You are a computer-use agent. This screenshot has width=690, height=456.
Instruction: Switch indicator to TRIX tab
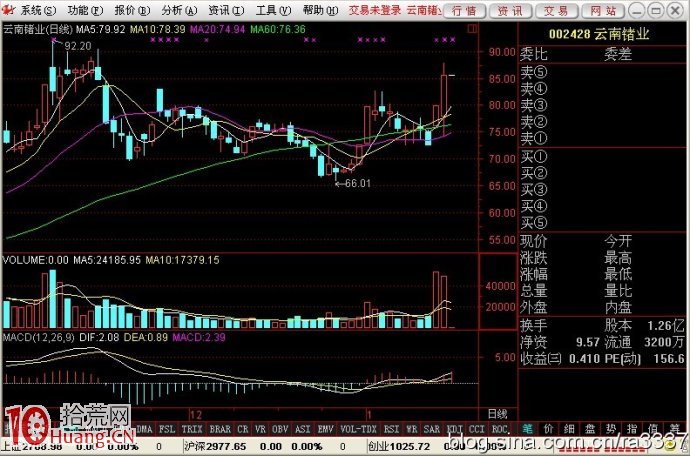[x=192, y=429]
